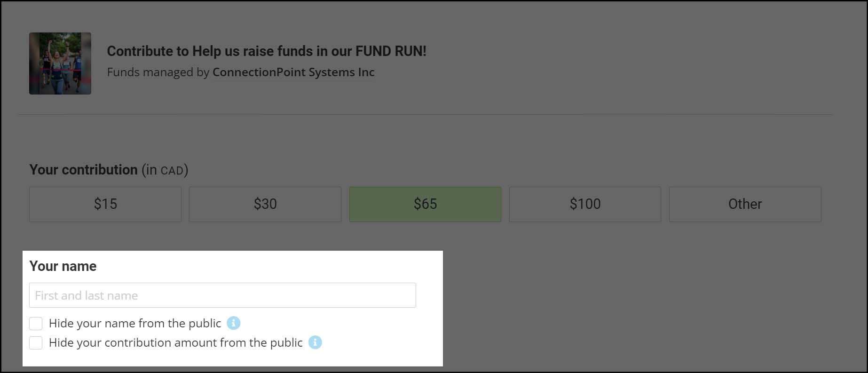Select Other to enter custom amount

[x=745, y=204]
